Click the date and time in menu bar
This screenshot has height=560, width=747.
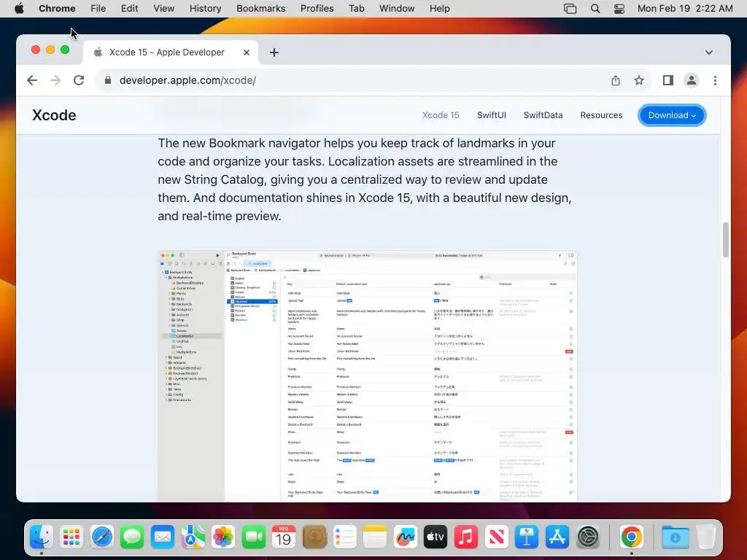click(x=685, y=9)
